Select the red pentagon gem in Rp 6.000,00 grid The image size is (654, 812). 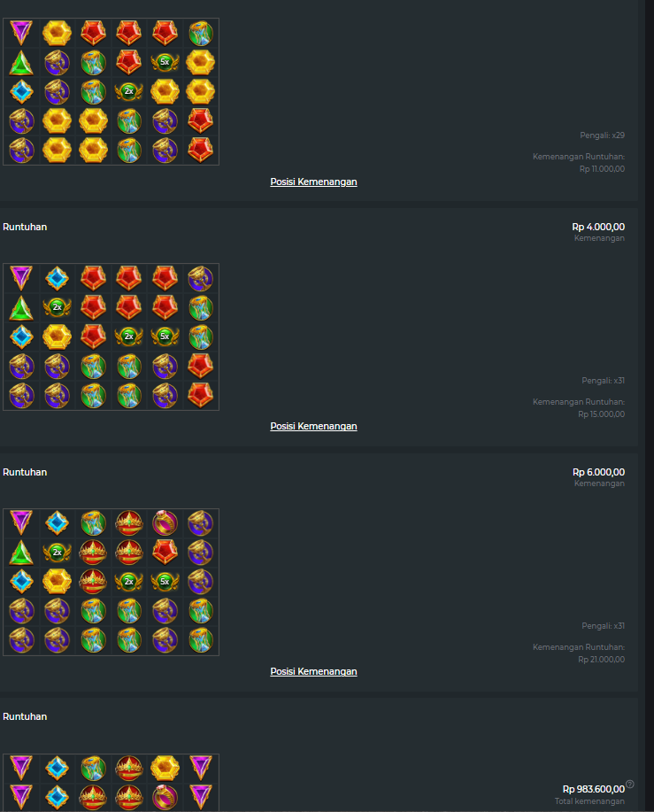click(165, 552)
